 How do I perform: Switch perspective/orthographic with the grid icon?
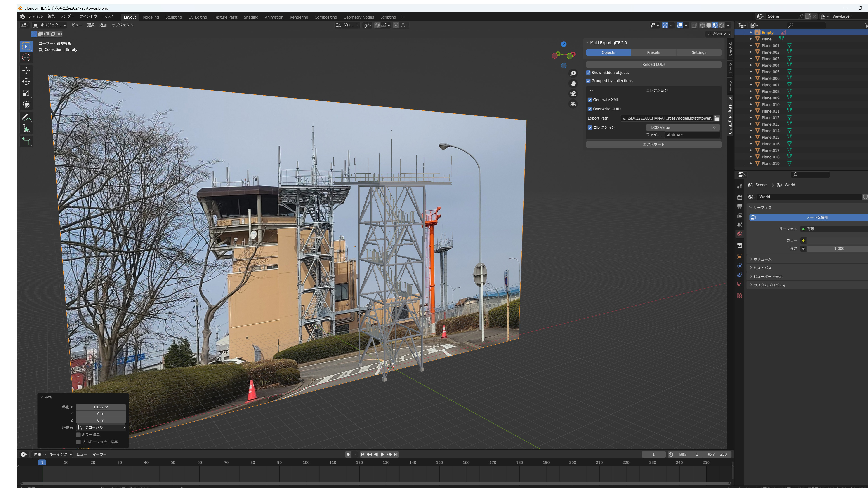pyautogui.click(x=573, y=104)
